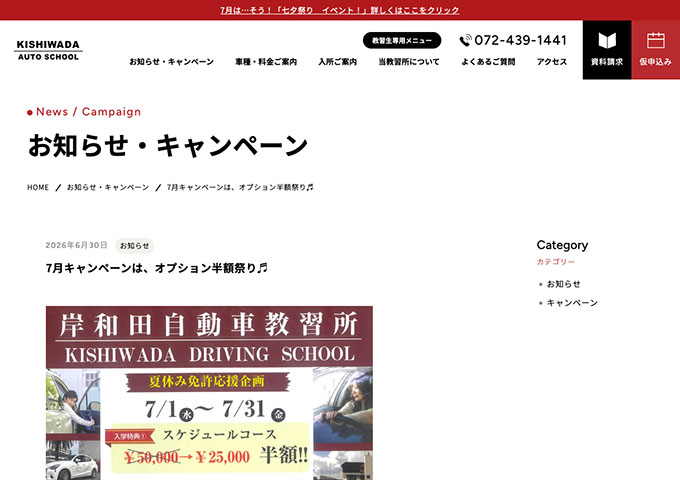
Task: Open the よくあるご質問 navigation menu
Action: point(488,62)
